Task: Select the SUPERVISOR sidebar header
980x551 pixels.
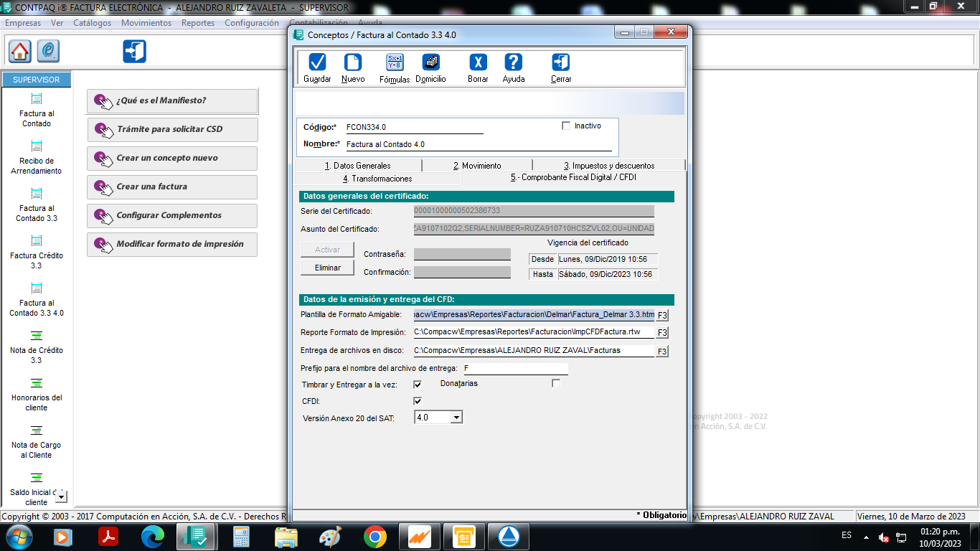Action: [x=37, y=80]
